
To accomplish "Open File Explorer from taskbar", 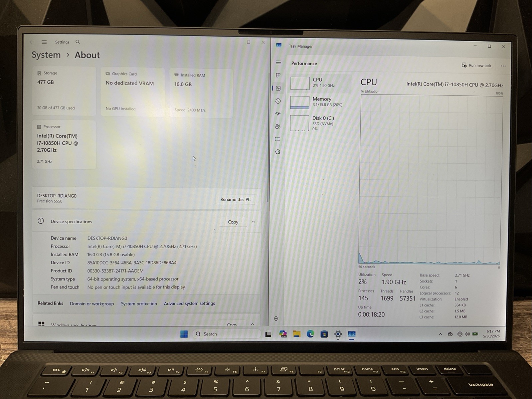I will click(296, 334).
